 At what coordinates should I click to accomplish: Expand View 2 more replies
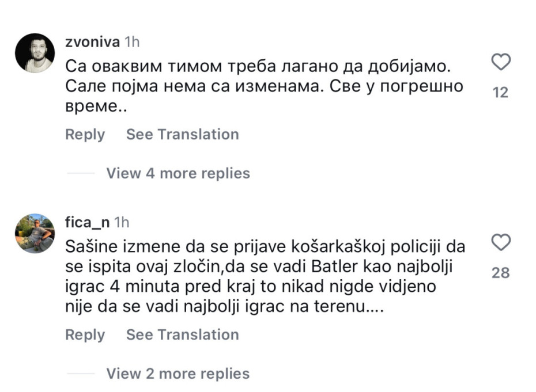[178, 374]
